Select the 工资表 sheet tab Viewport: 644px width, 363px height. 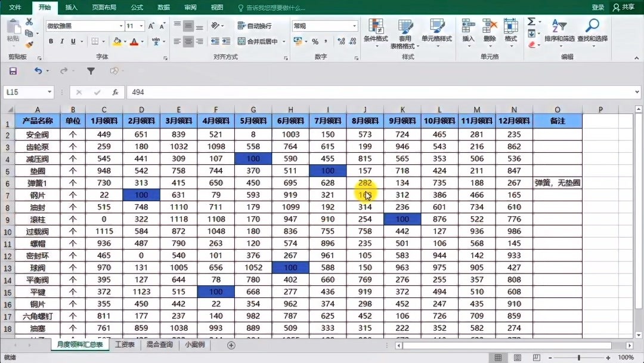tap(125, 344)
